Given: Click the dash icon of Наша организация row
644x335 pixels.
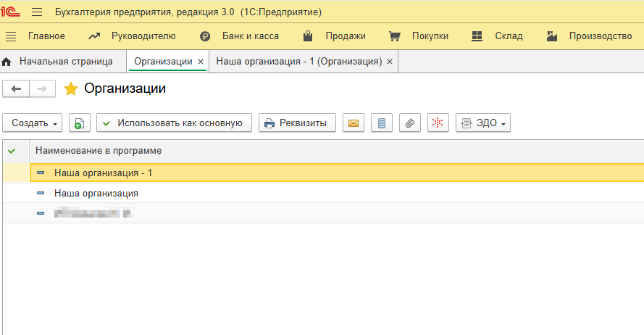Looking at the screenshot, I should tap(41, 193).
